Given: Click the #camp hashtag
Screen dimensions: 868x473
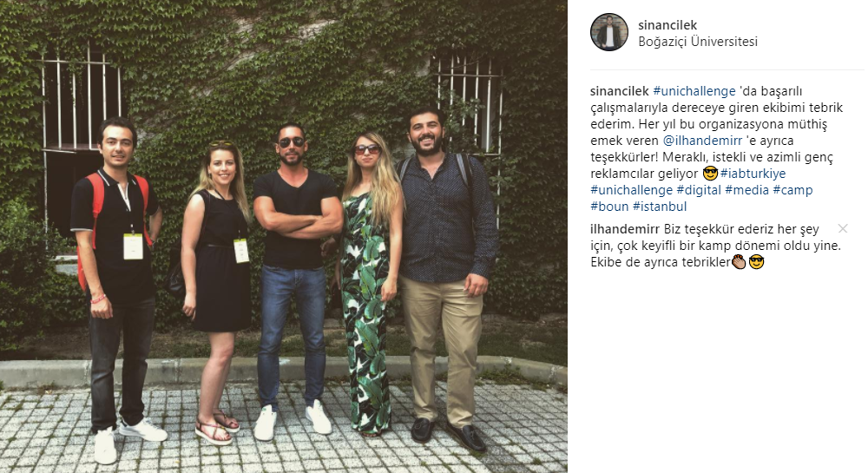Looking at the screenshot, I should [x=792, y=190].
